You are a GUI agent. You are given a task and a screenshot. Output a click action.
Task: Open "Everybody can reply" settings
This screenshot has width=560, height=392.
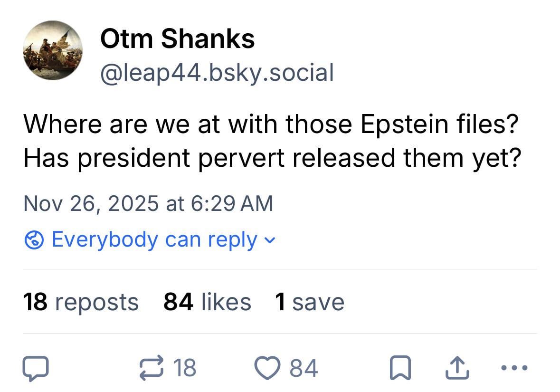point(154,239)
